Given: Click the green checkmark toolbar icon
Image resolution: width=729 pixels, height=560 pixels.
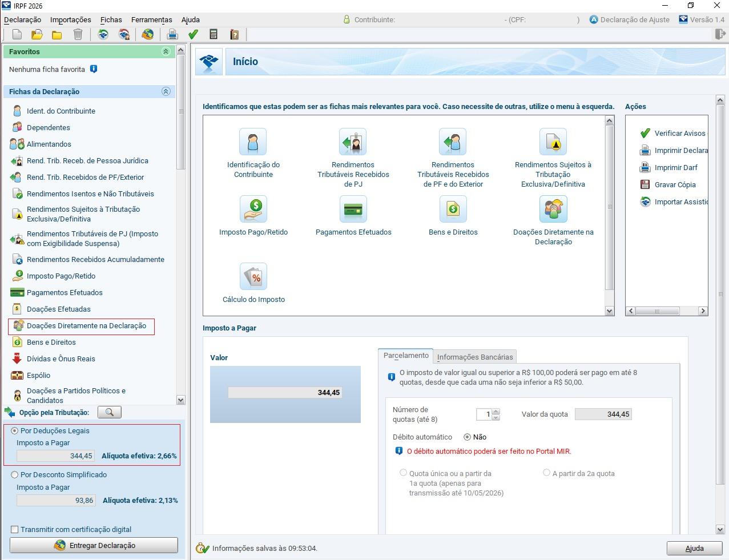Looking at the screenshot, I should tap(193, 35).
